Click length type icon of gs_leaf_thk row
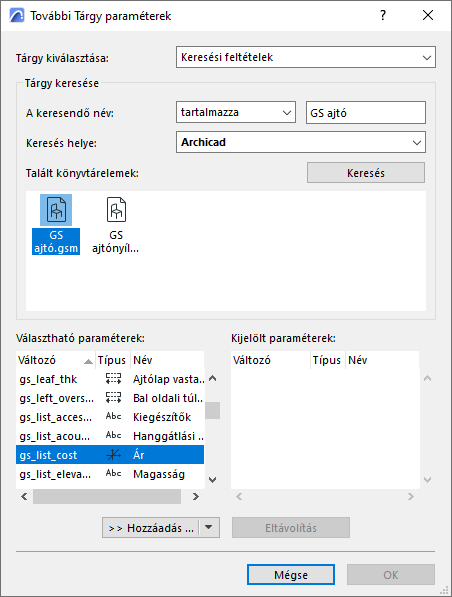452x597 pixels. click(113, 379)
